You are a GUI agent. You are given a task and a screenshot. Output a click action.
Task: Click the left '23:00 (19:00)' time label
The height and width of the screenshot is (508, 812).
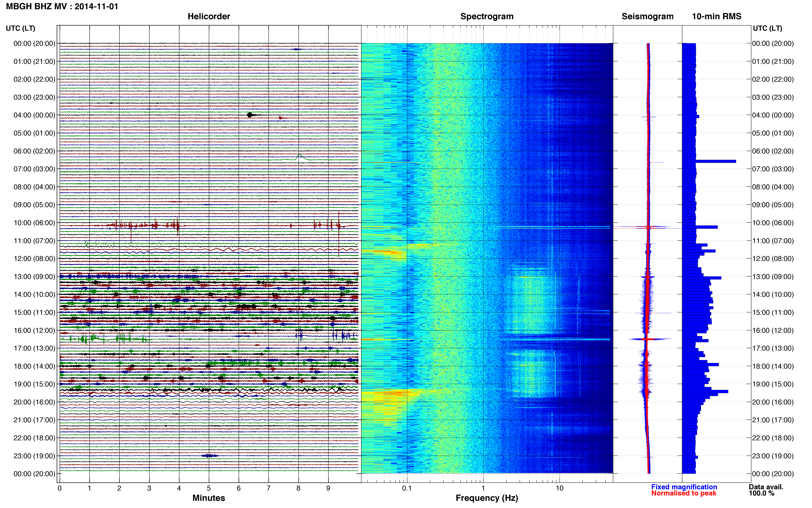pos(34,456)
